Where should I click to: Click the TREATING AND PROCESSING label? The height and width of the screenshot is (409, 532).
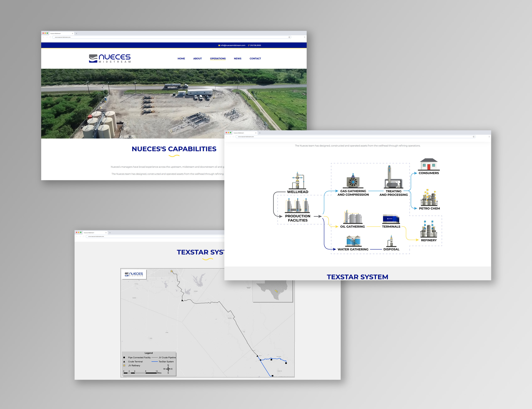click(393, 193)
